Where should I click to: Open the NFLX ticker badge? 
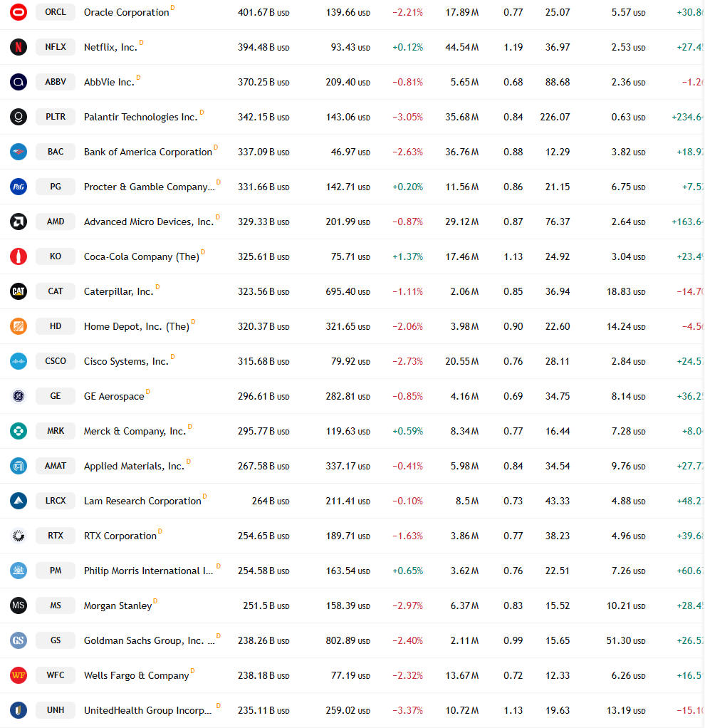click(x=56, y=47)
